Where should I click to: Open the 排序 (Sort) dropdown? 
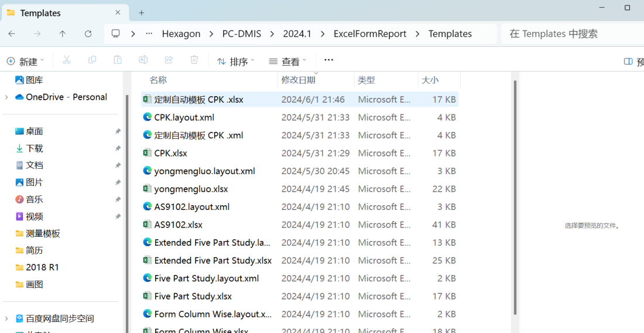point(236,61)
